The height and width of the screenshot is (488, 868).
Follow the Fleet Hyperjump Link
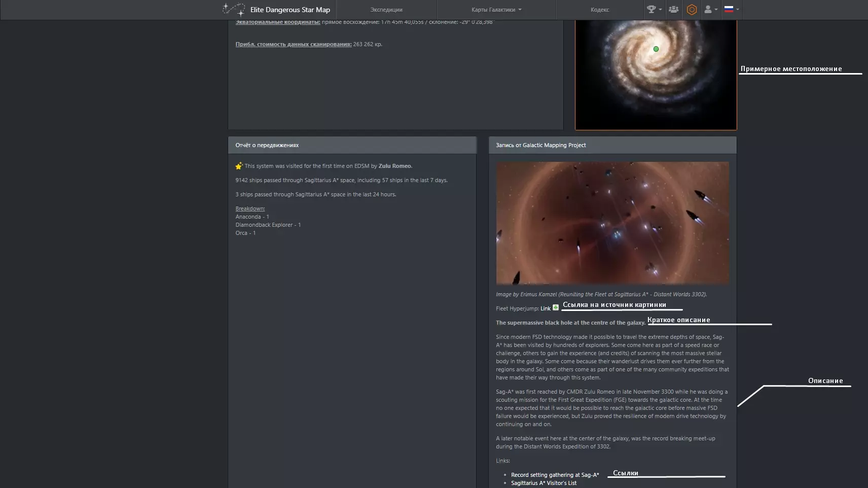click(545, 308)
